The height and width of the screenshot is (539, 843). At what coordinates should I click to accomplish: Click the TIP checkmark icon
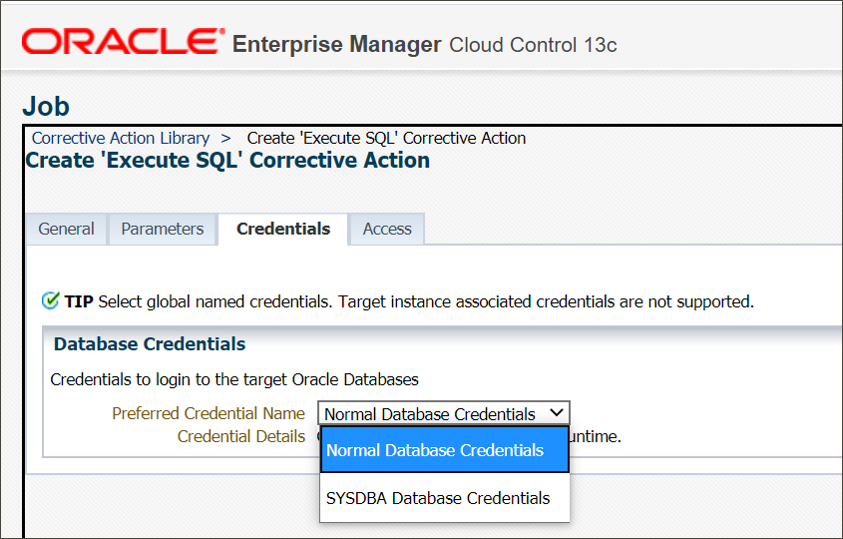pyautogui.click(x=50, y=300)
